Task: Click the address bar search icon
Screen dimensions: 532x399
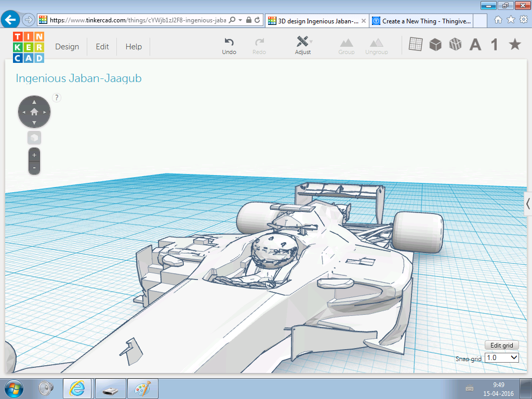Action: click(x=232, y=20)
